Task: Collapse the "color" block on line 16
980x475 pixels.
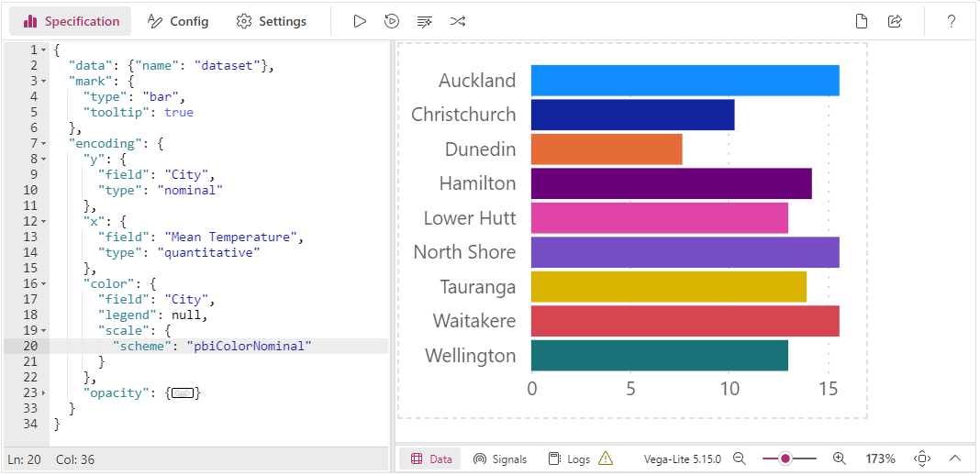Action: pos(43,284)
